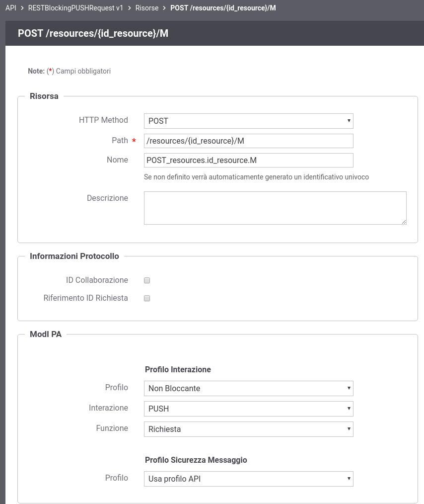Navigate to Risorse breadcrumb
This screenshot has width=424, height=504.
(146, 8)
